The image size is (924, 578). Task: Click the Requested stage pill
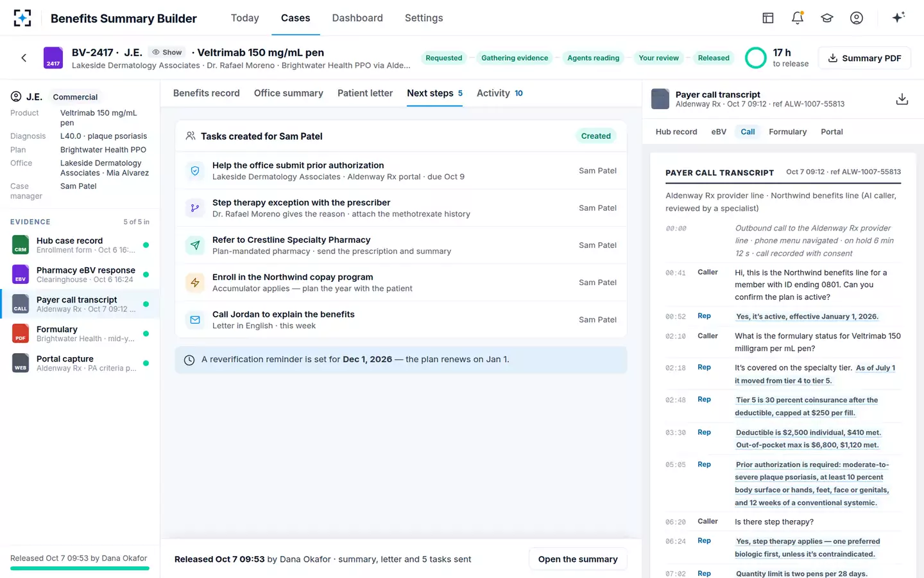click(444, 58)
